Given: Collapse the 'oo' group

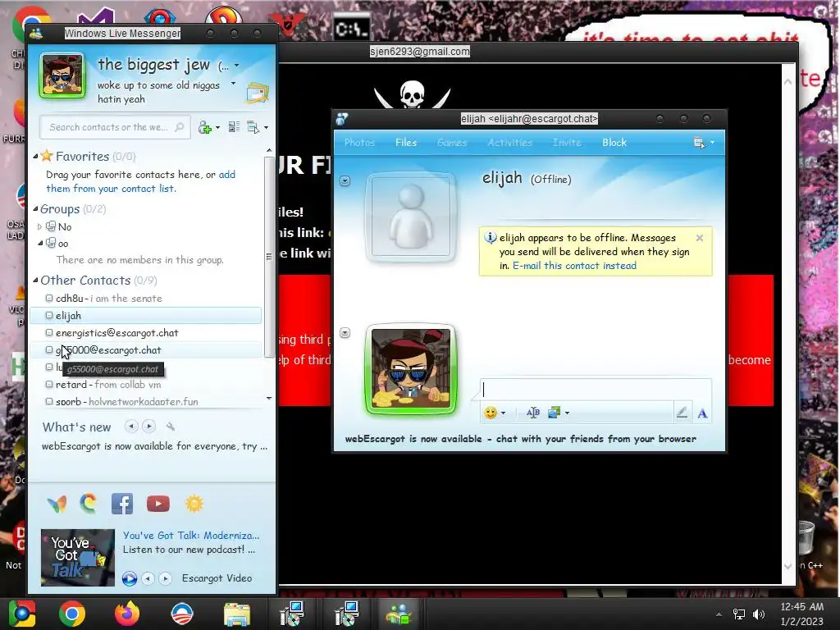Looking at the screenshot, I should [40, 243].
